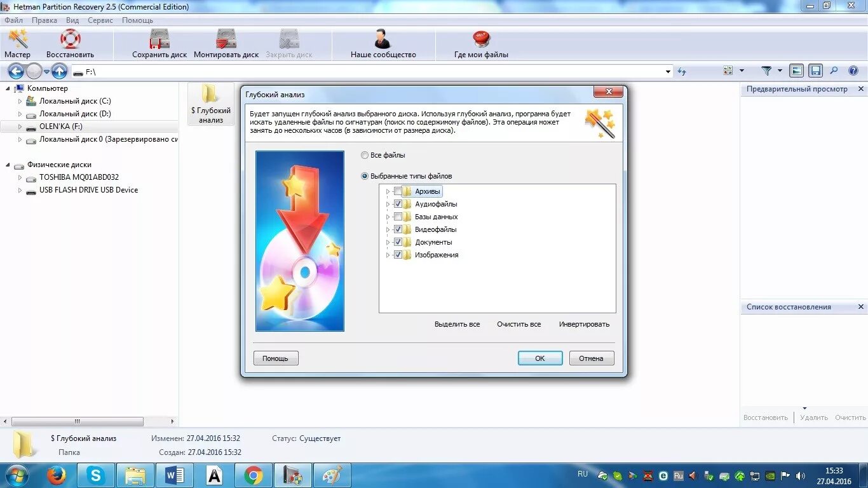Uncheck the Аудиофайлы checkbox
Screen dimensions: 868x488
coord(398,204)
